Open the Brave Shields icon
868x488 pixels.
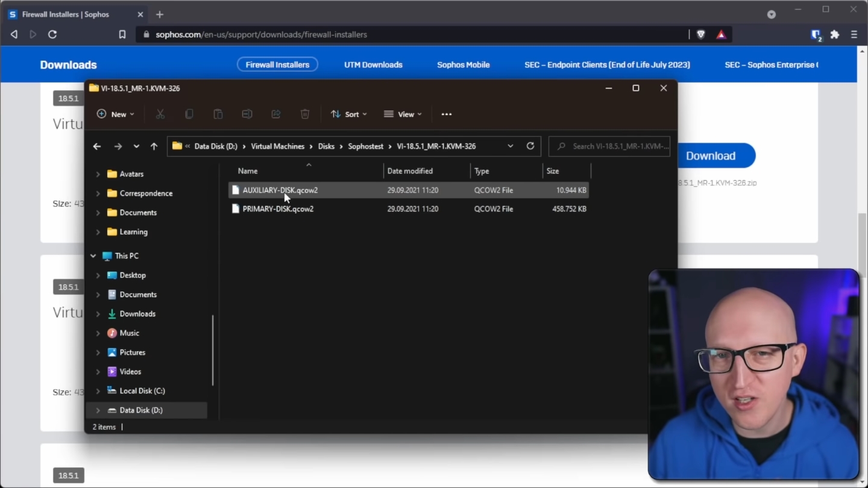click(700, 34)
